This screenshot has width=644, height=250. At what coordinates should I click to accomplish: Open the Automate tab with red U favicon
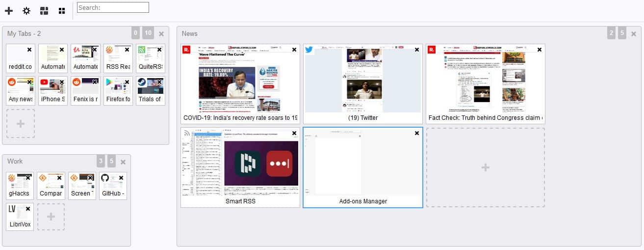coord(85,58)
